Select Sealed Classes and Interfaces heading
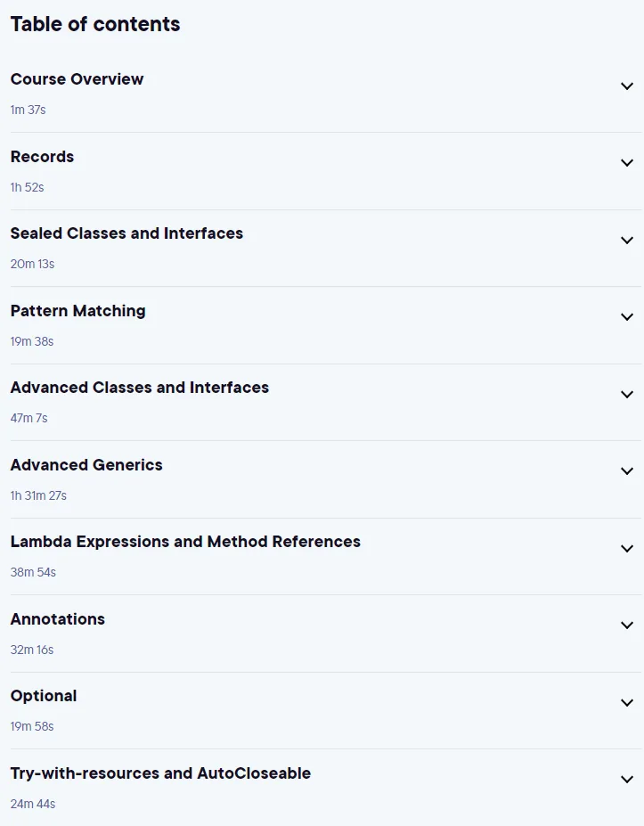Image resolution: width=644 pixels, height=826 pixels. click(x=126, y=233)
